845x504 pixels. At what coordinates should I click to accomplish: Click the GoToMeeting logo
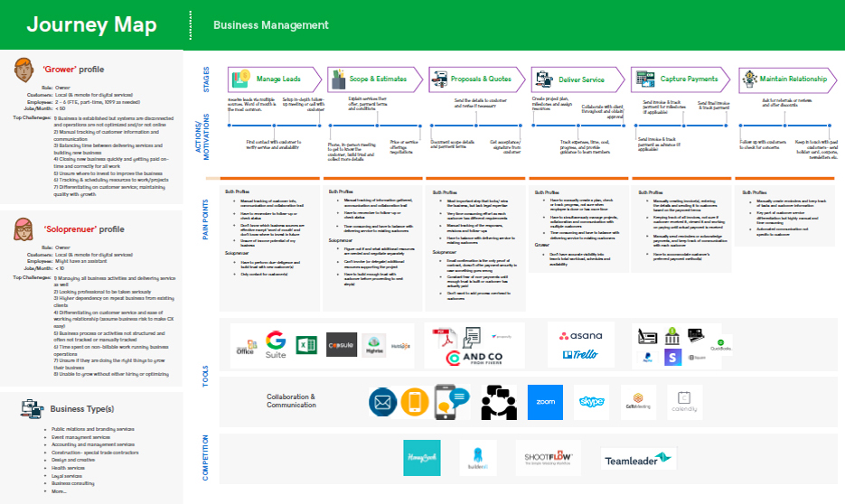pyautogui.click(x=638, y=401)
